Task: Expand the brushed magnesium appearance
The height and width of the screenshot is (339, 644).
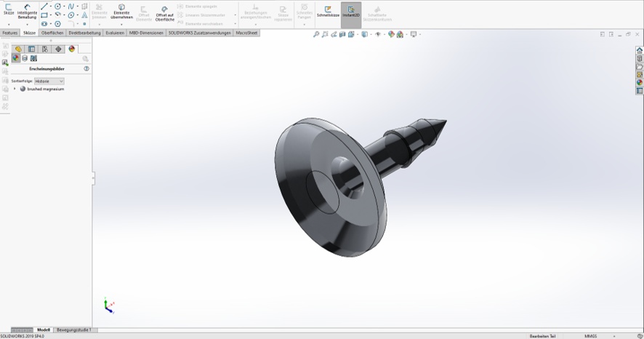Action: pos(15,89)
